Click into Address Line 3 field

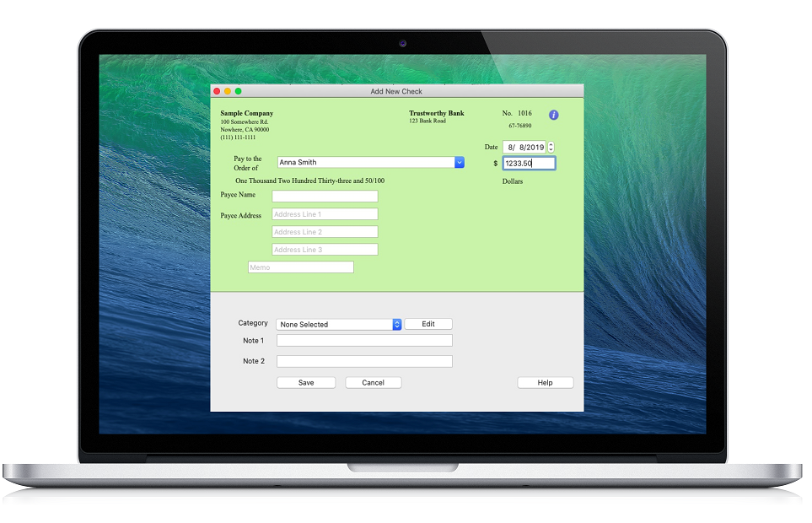(325, 250)
